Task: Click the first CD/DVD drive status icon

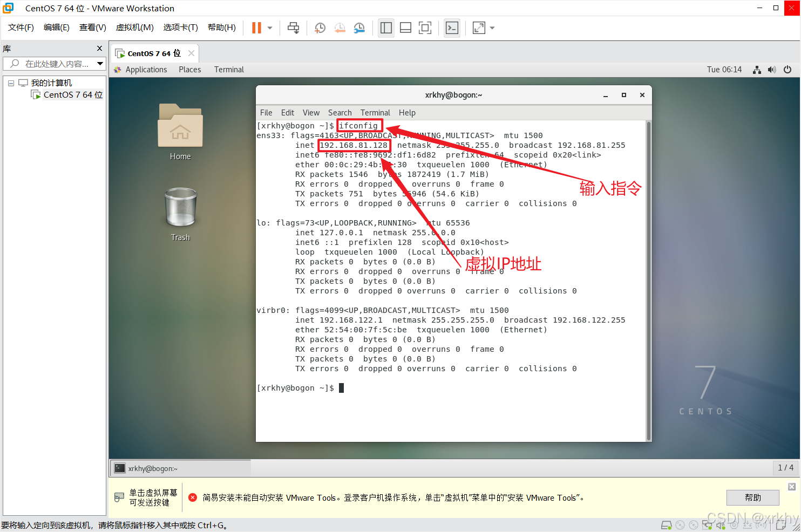Action: [680, 525]
